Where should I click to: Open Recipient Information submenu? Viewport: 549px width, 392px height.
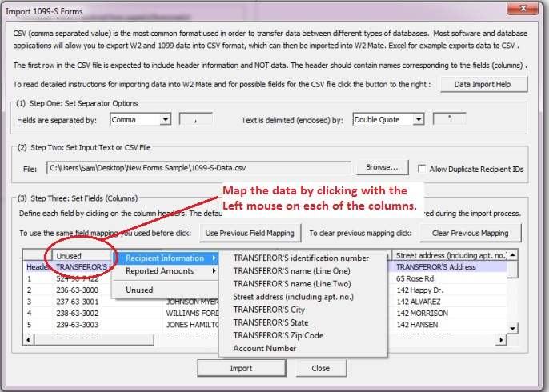(x=166, y=258)
